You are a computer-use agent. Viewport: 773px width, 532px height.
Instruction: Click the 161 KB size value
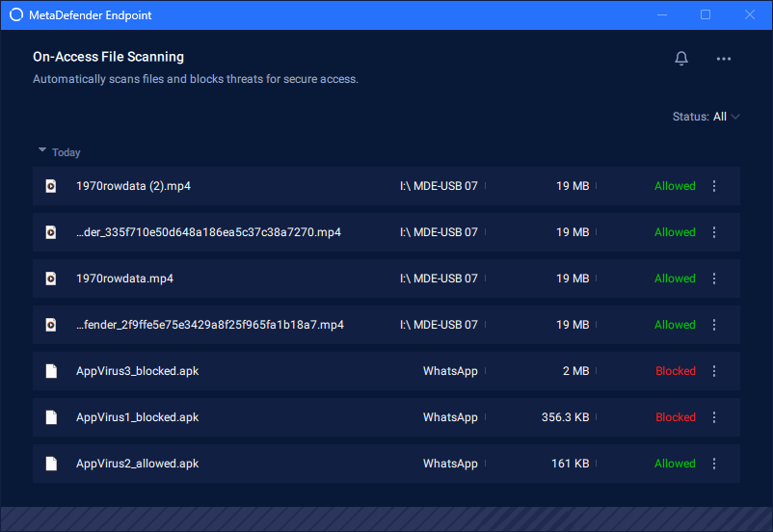click(x=571, y=464)
